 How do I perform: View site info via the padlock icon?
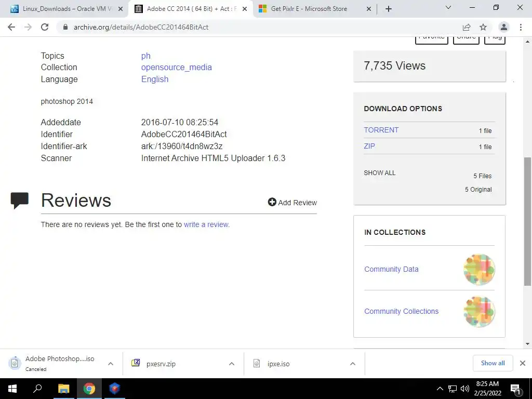click(x=65, y=27)
